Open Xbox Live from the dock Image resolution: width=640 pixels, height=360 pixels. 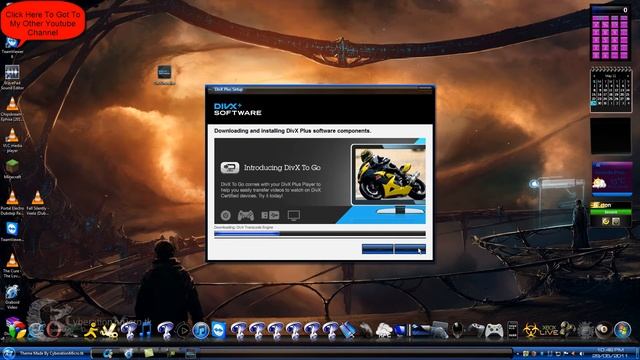(x=549, y=330)
